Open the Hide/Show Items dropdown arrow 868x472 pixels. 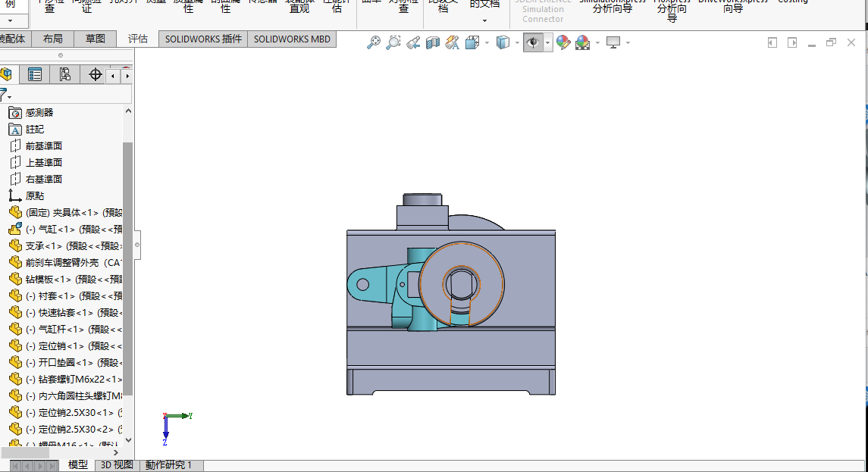coord(547,42)
